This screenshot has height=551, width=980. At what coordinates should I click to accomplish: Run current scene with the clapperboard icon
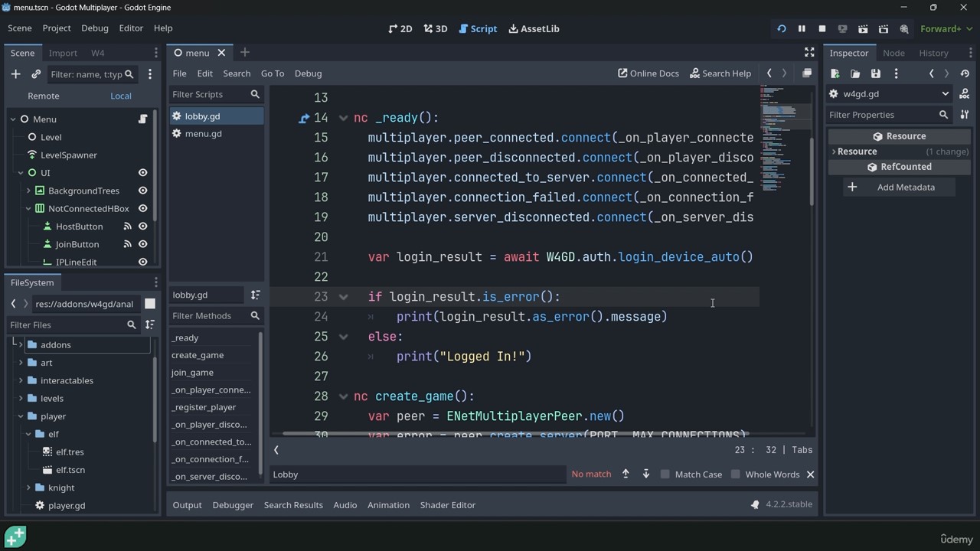[x=863, y=29]
